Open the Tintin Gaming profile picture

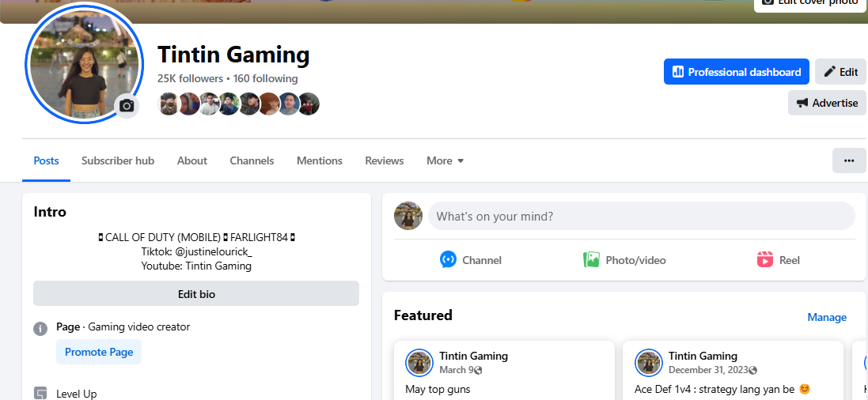click(x=84, y=63)
